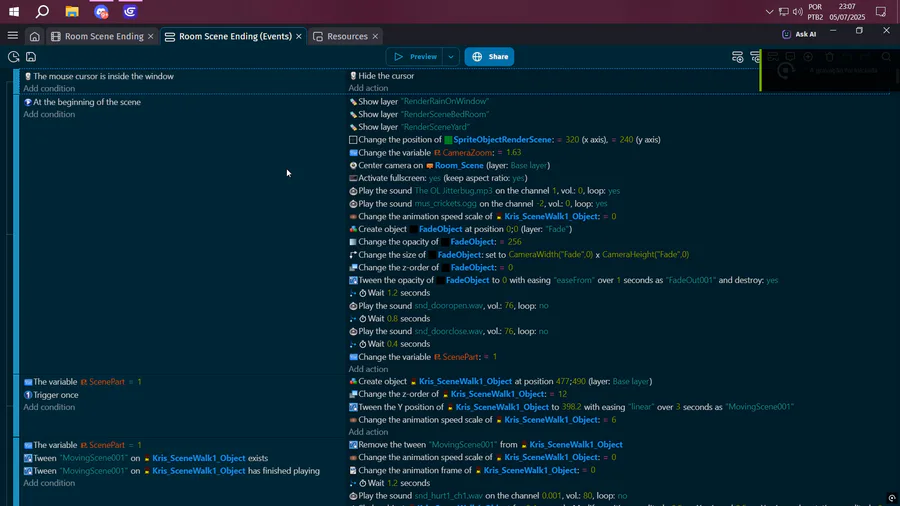Open File Explorer from the taskbar
Viewport: 900px width, 506px height.
click(72, 11)
